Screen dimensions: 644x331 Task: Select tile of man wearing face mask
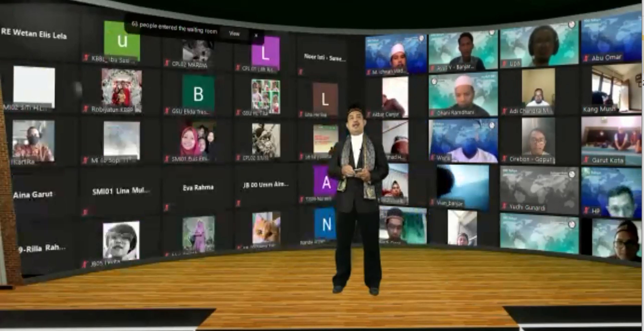[34, 141]
